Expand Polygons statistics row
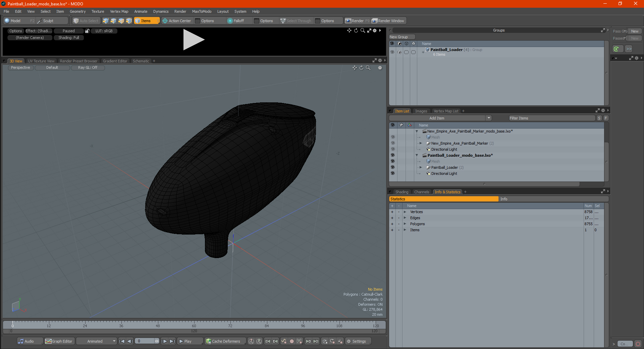Viewport: 644px width, 349px height. pyautogui.click(x=405, y=224)
